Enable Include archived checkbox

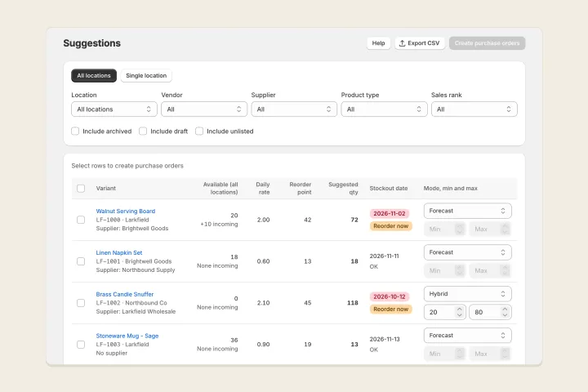[x=75, y=131]
